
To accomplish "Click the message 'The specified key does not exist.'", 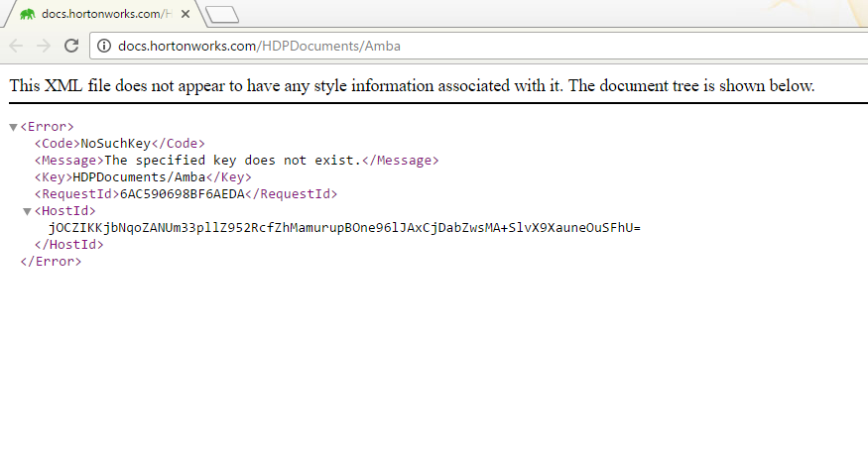I will 232,161.
